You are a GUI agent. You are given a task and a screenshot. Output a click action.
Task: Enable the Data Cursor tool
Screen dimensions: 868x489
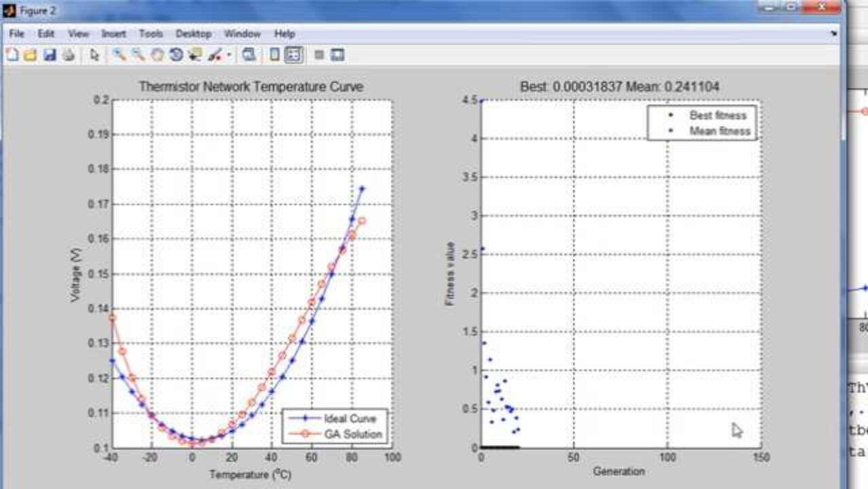[196, 56]
